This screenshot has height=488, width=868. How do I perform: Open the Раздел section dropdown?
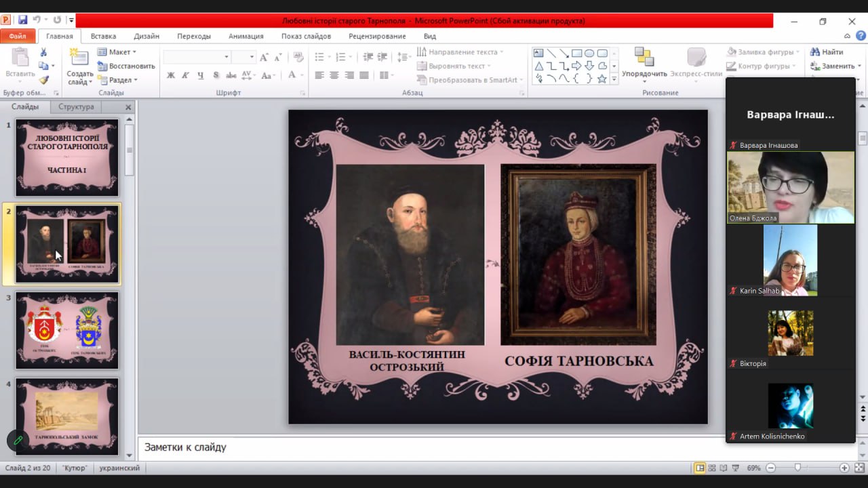[117, 80]
